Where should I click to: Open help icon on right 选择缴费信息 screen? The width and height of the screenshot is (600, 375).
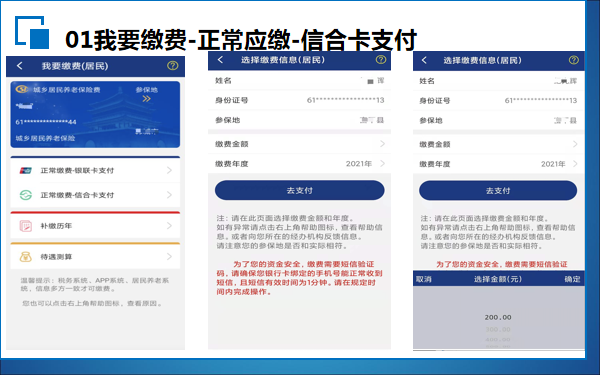[x=574, y=60]
